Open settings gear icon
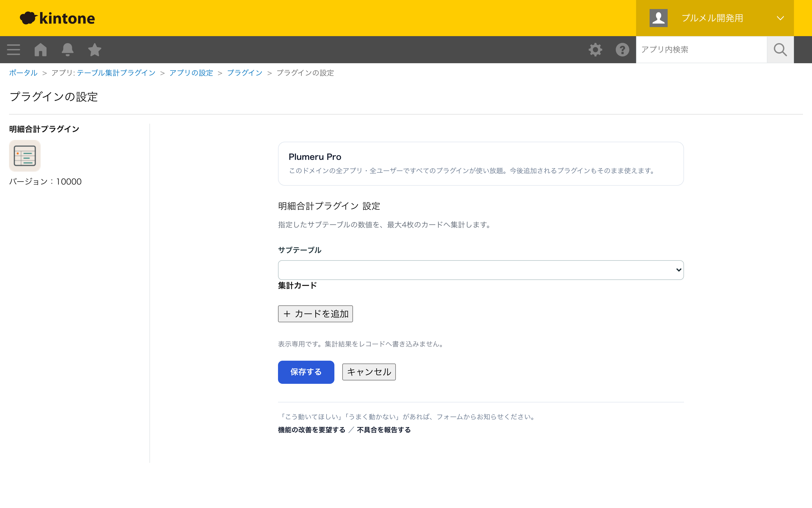Image resolution: width=812 pixels, height=508 pixels. [x=595, y=50]
